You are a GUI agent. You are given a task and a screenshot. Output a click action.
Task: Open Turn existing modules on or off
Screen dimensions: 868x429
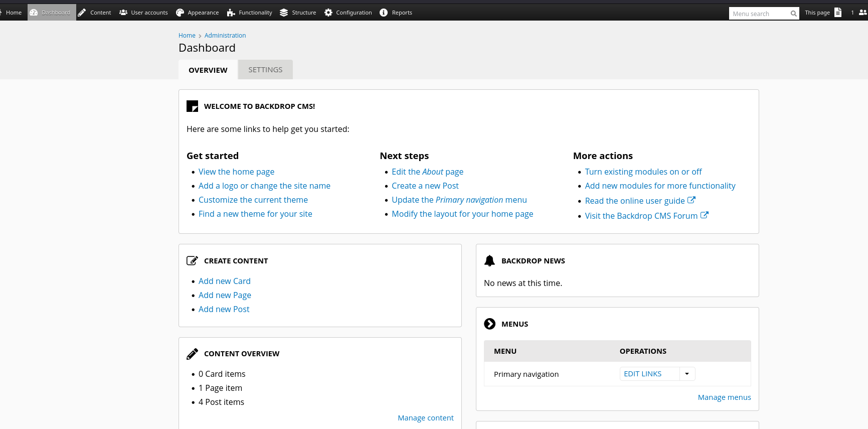(643, 172)
